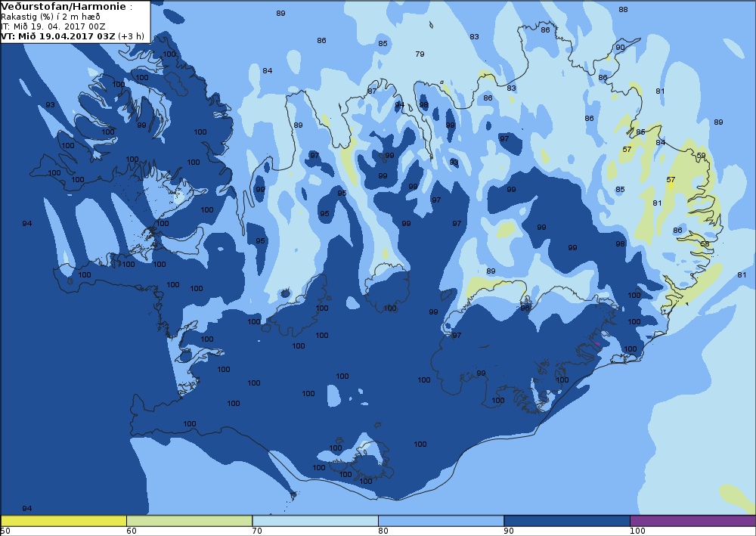Click the 'Veðurstofan/Harmonie' title text
Image resolution: width=756 pixels, height=536 pixels.
coord(64,7)
